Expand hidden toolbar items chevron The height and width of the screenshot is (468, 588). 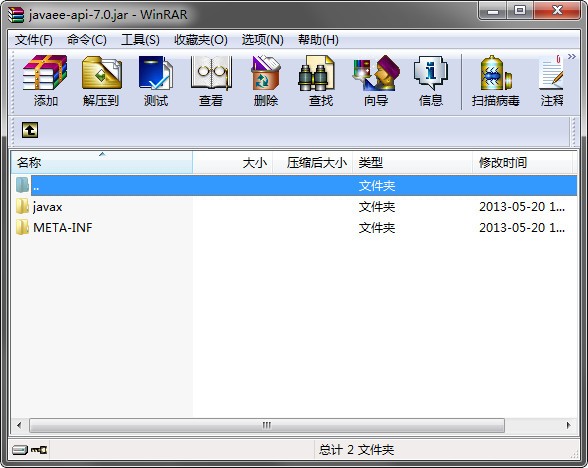pyautogui.click(x=572, y=57)
